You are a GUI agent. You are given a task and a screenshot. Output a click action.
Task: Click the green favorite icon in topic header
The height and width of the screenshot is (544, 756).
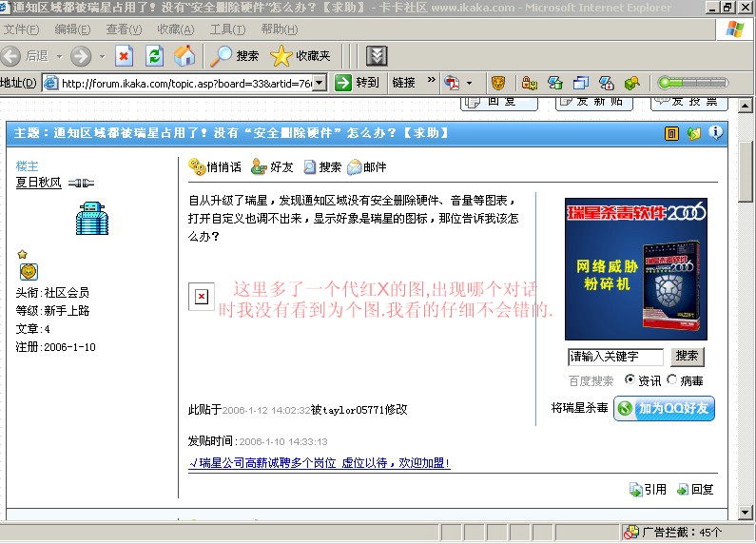pyautogui.click(x=694, y=133)
